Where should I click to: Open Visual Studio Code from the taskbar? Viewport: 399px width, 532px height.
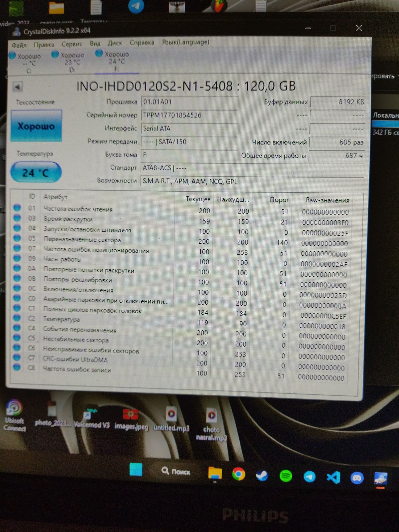[x=333, y=477]
